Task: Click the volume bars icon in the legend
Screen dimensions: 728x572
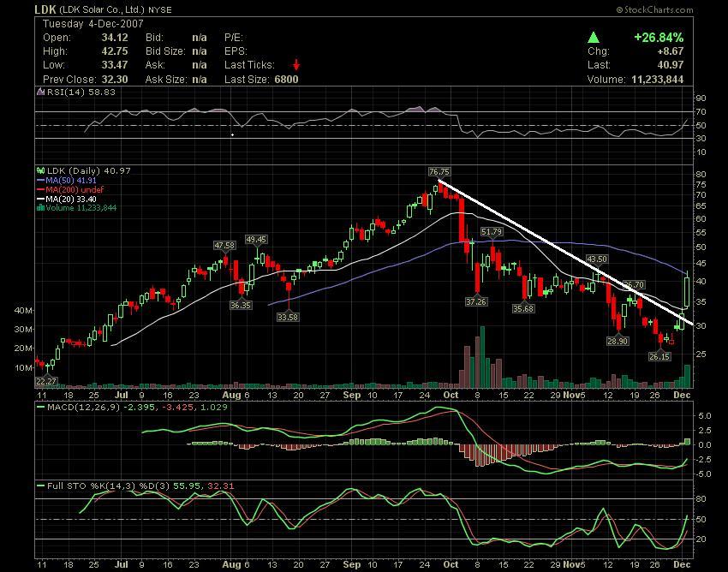Action: pyautogui.click(x=41, y=207)
